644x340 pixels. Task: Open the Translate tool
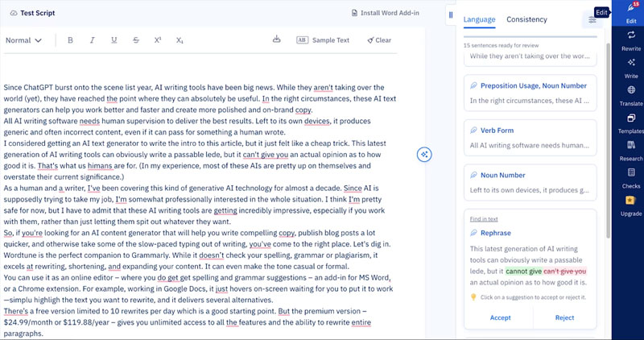click(631, 96)
